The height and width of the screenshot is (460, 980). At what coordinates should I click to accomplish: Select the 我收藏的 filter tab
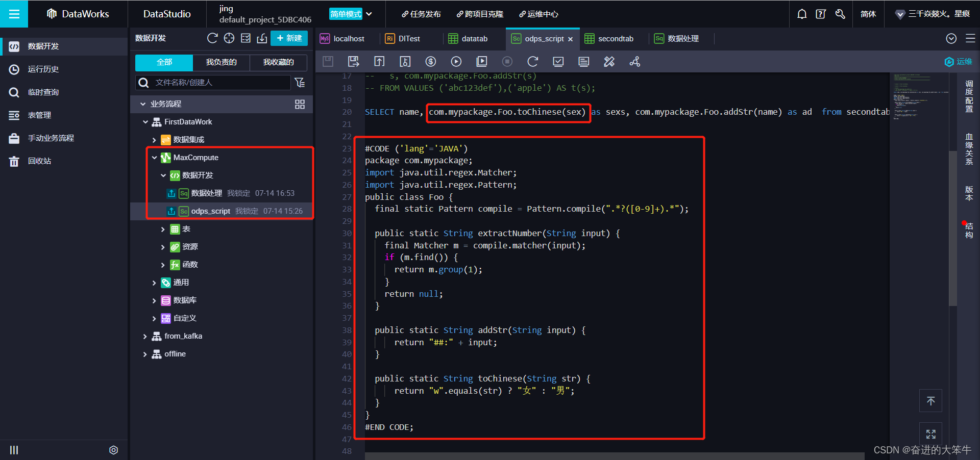click(279, 62)
